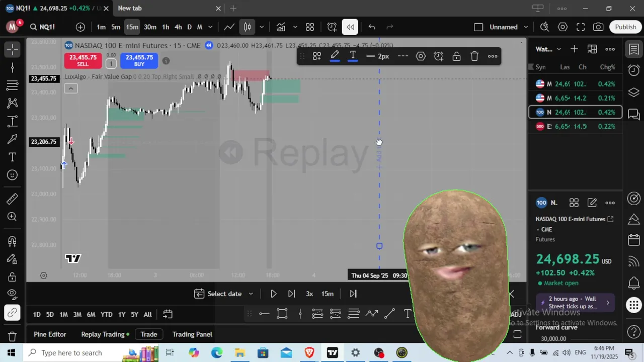Expand the timeframe intervals dropdown

point(210,27)
